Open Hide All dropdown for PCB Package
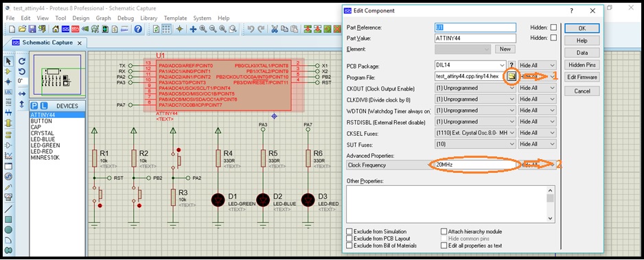This screenshot has width=644, height=260. pyautogui.click(x=537, y=65)
